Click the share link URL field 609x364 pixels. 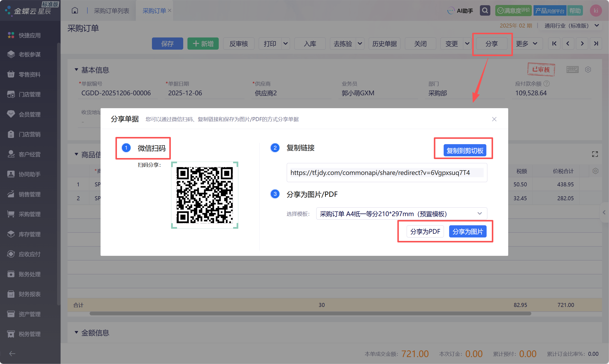[387, 172]
